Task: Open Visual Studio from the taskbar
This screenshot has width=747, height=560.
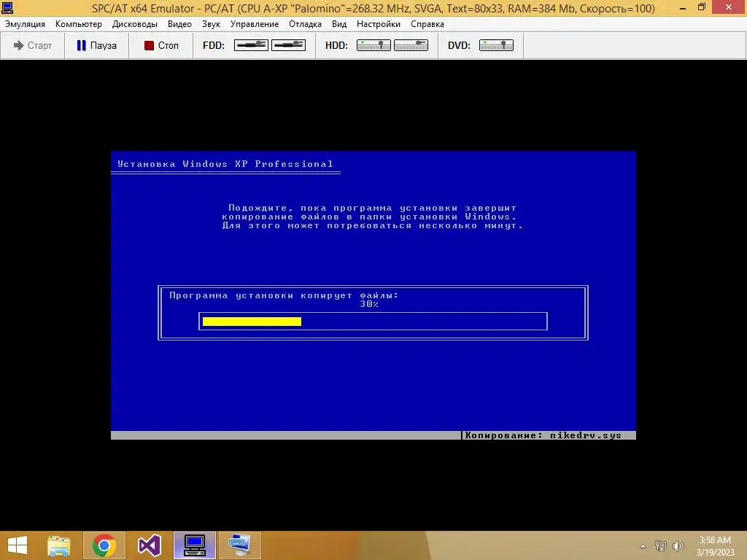Action: point(149,545)
